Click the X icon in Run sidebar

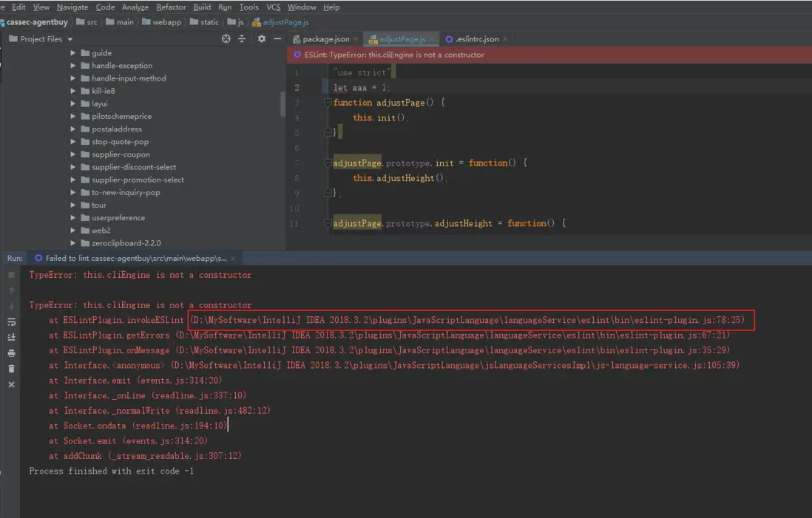click(11, 384)
